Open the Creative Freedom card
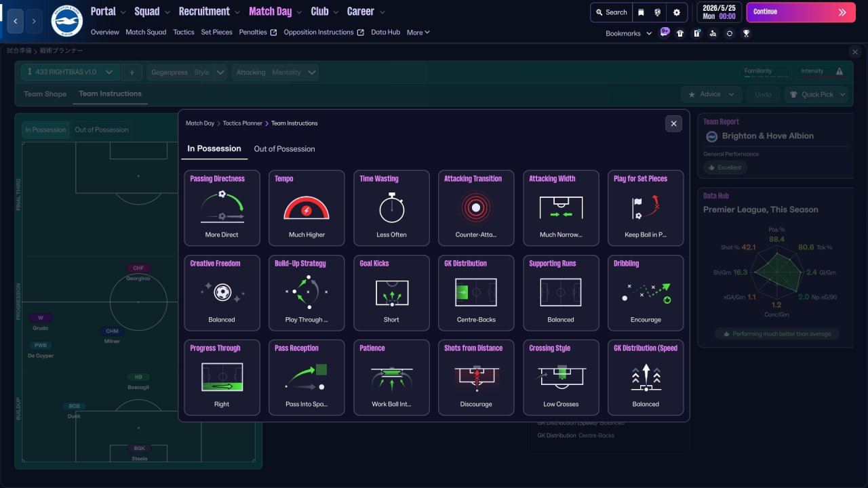Viewport: 868px width, 488px height. pyautogui.click(x=222, y=293)
